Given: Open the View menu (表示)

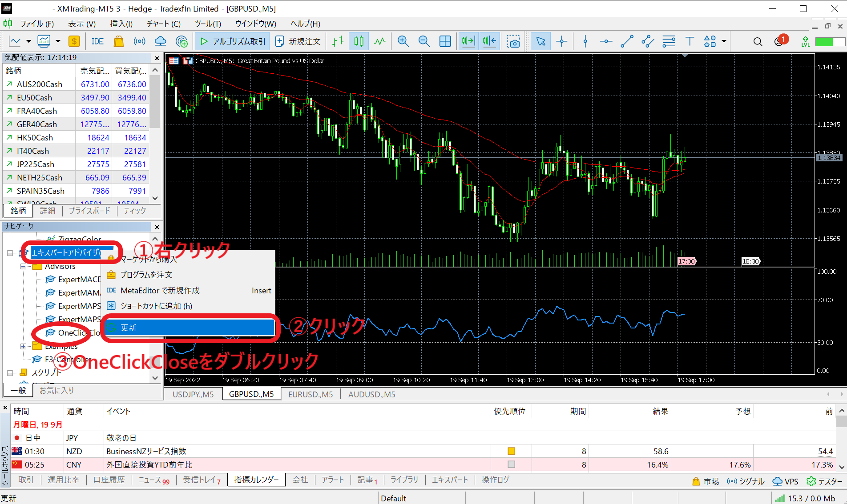Looking at the screenshot, I should [x=82, y=24].
